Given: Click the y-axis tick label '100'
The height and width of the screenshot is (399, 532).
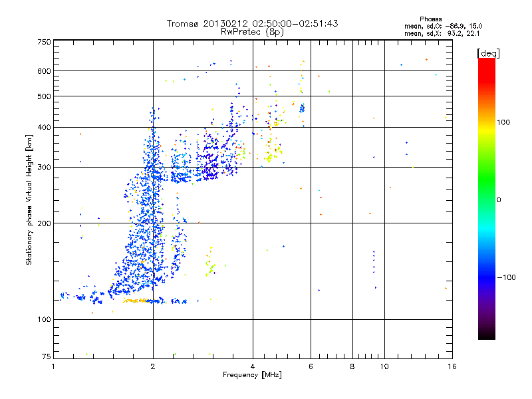Looking at the screenshot, I should pos(44,319).
